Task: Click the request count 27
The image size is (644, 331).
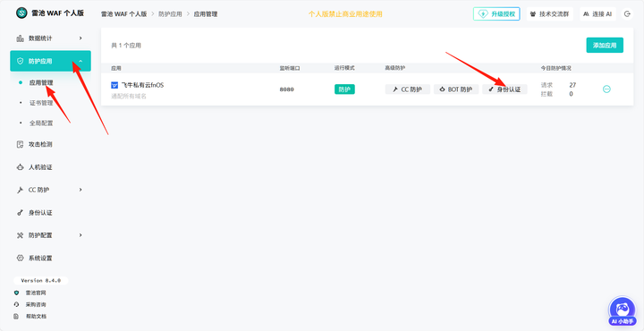Action: coord(572,85)
